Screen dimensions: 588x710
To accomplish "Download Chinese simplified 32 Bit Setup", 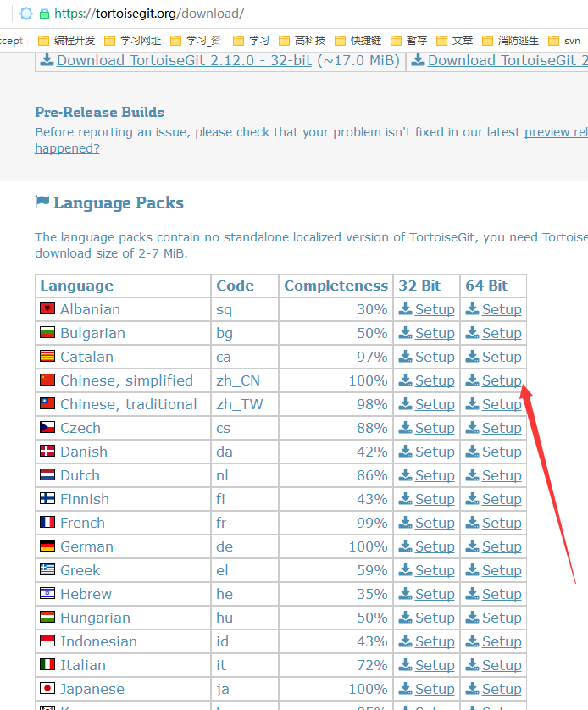I will click(x=435, y=380).
